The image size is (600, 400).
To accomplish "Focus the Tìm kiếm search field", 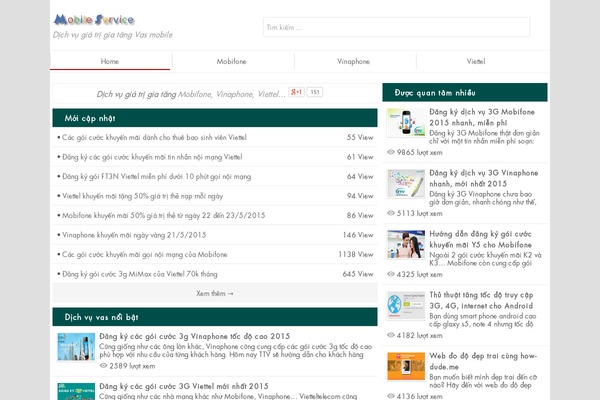I will (396, 27).
